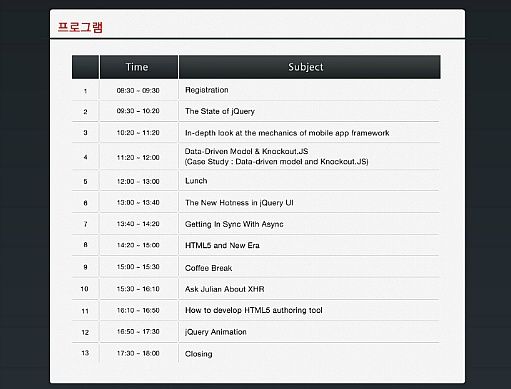Screen dimensions: 511x389
Task: Click the 14:20 ~ 15:00 time cell
Action: (138, 245)
